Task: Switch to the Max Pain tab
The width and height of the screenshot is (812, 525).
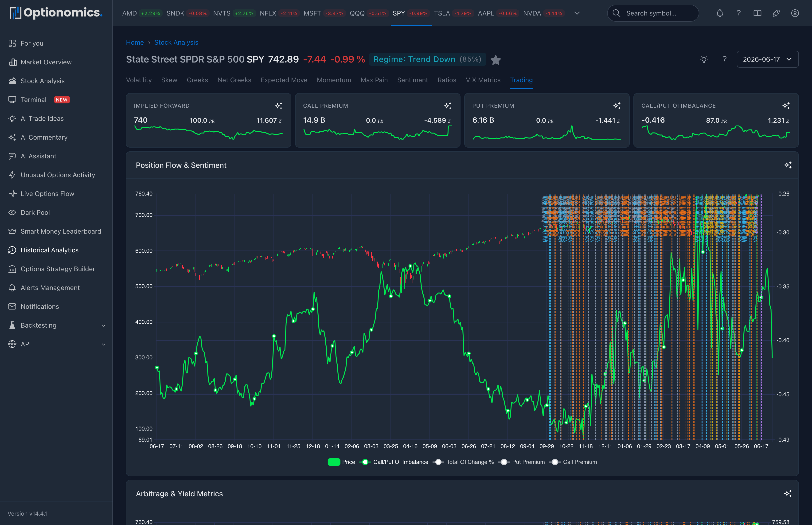Action: tap(374, 80)
